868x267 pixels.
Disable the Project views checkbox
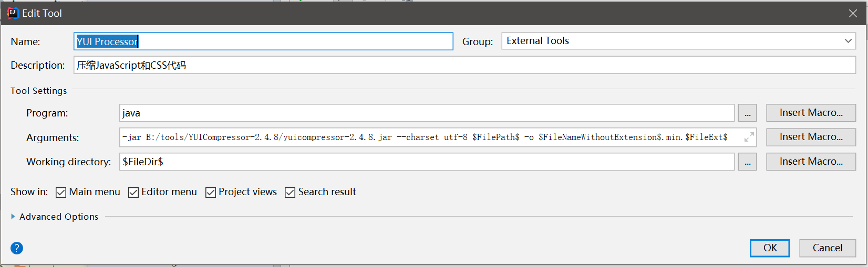coord(211,193)
